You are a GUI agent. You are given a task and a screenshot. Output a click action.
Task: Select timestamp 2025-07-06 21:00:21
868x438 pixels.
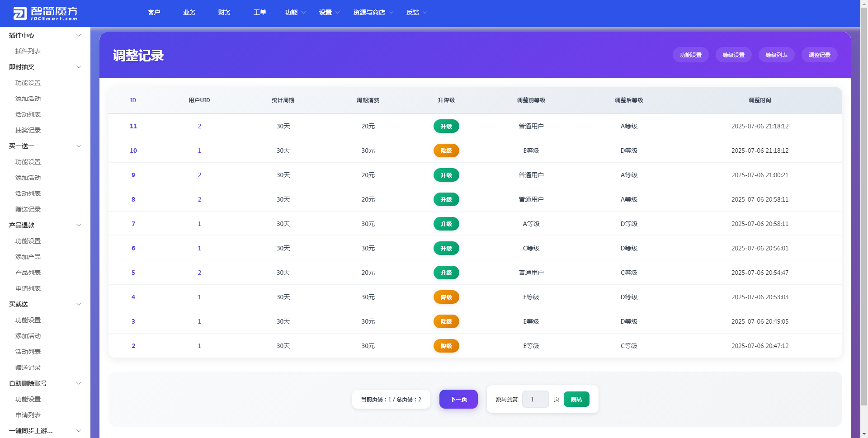(x=760, y=175)
